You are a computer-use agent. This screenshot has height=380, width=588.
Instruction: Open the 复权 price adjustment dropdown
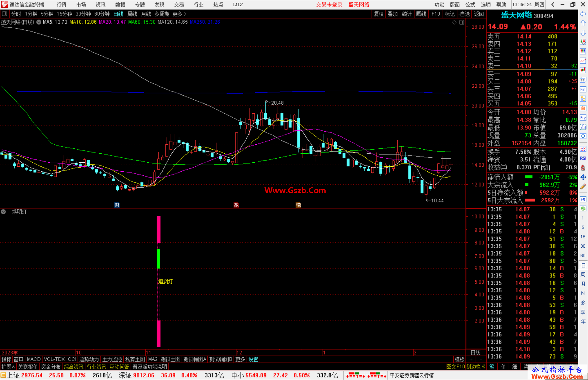click(x=379, y=14)
